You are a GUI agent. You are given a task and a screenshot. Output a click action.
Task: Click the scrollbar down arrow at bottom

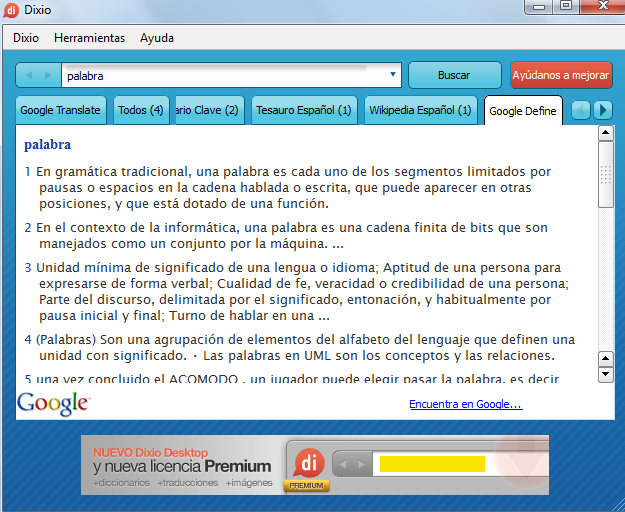point(605,374)
